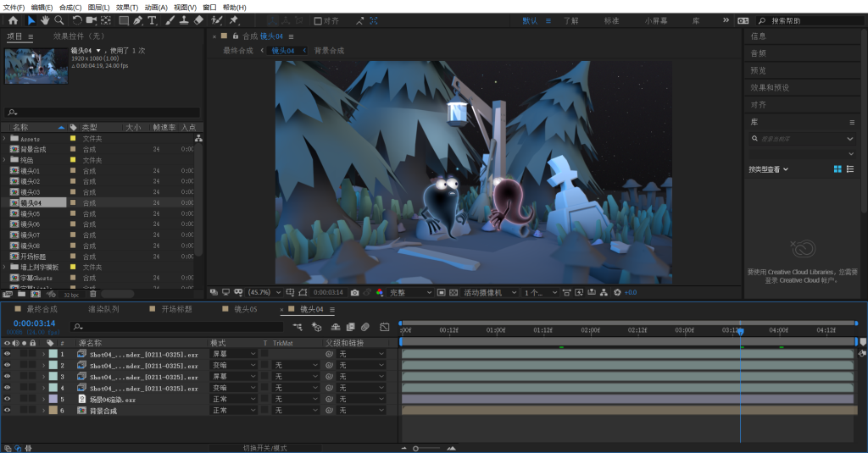Open layer 5 TrkMat 无 dropdown
This screenshot has height=453, width=868.
click(297, 399)
